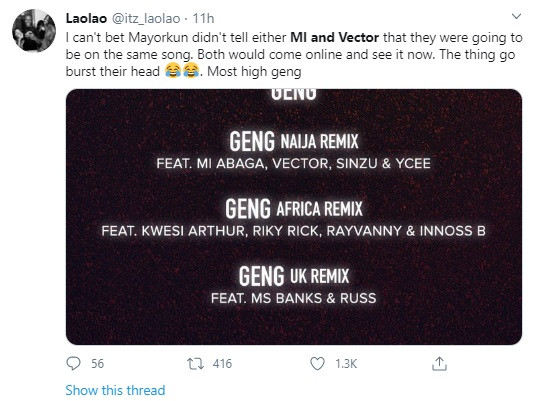
Task: Open the 11h timestamp permalink
Action: pyautogui.click(x=203, y=18)
